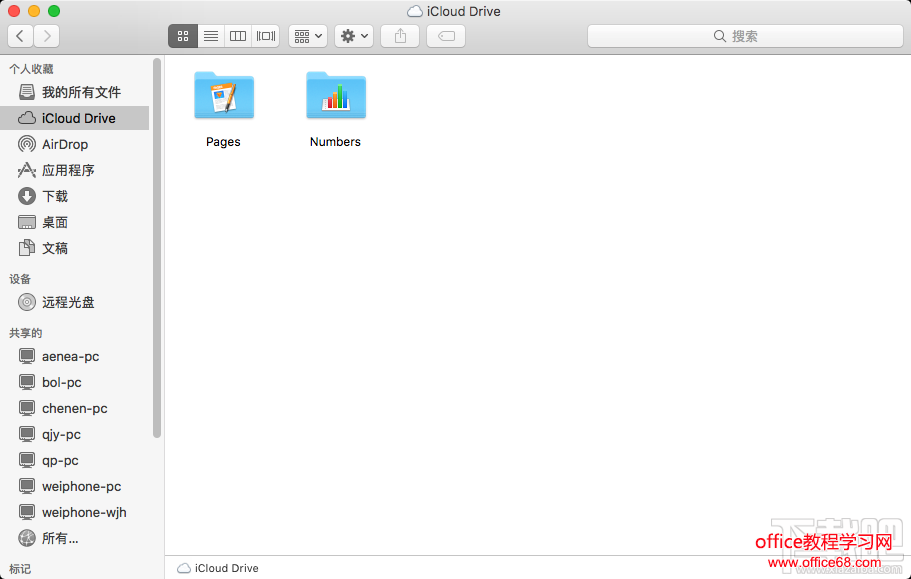Open the gear action menu
The height and width of the screenshot is (579, 911).
(x=354, y=36)
